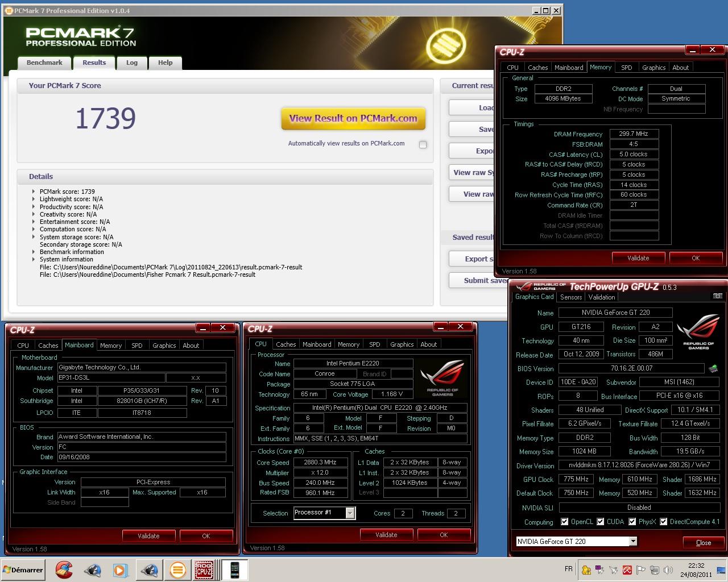This screenshot has height=582, width=728.
Task: Click the FR language indicator
Action: pos(569,569)
